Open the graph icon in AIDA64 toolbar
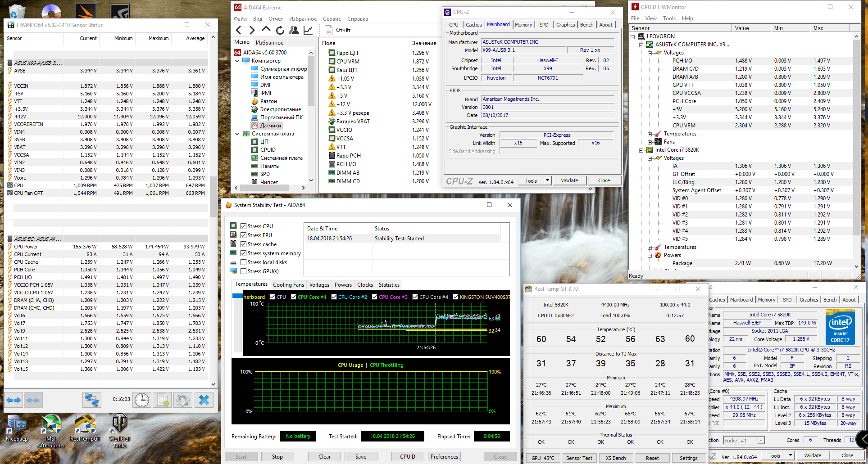 [308, 30]
